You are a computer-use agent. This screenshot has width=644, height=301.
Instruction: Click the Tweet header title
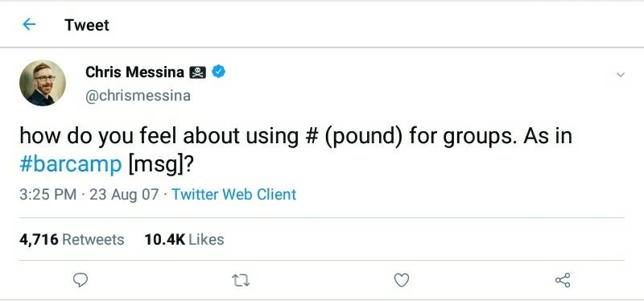point(87,25)
